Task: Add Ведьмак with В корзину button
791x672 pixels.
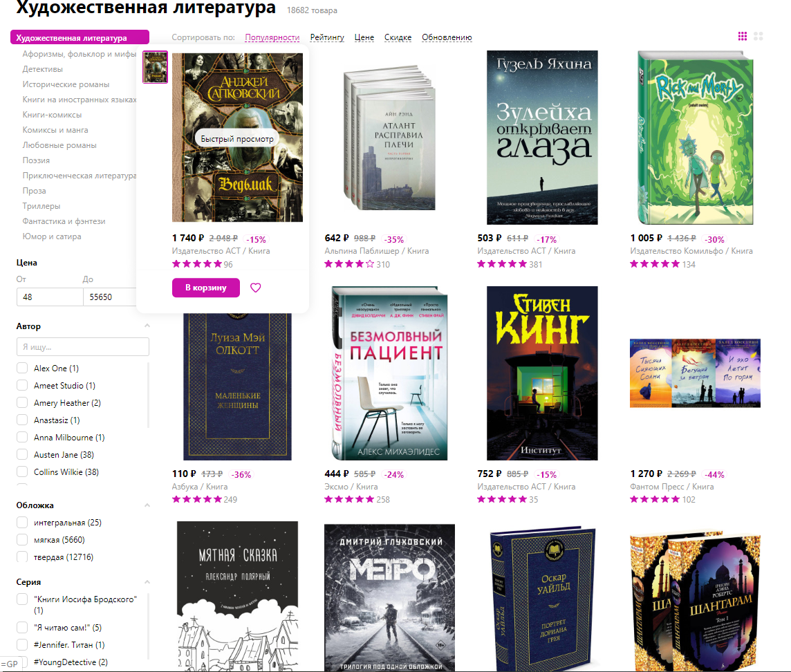Action: (x=206, y=288)
